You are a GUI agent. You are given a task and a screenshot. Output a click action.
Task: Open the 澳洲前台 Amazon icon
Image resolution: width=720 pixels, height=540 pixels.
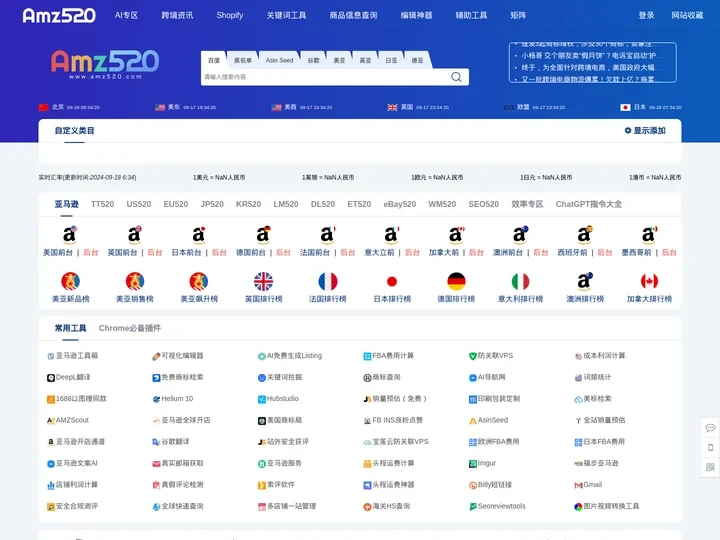[520, 234]
